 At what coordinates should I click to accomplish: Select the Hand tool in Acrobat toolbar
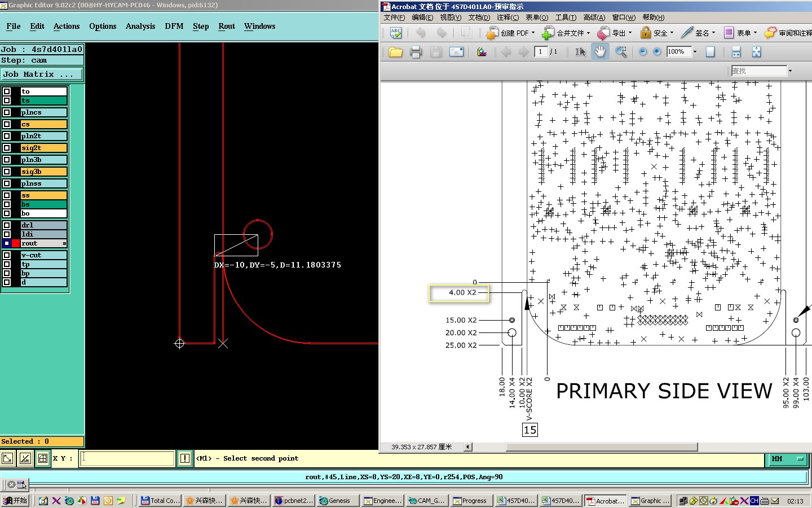[x=600, y=52]
